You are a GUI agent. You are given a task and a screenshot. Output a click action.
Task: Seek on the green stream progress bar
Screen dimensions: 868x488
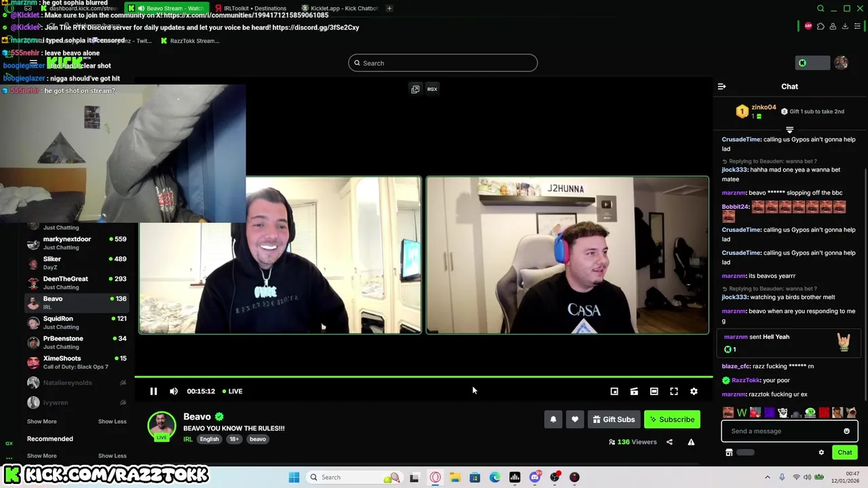pyautogui.click(x=424, y=377)
